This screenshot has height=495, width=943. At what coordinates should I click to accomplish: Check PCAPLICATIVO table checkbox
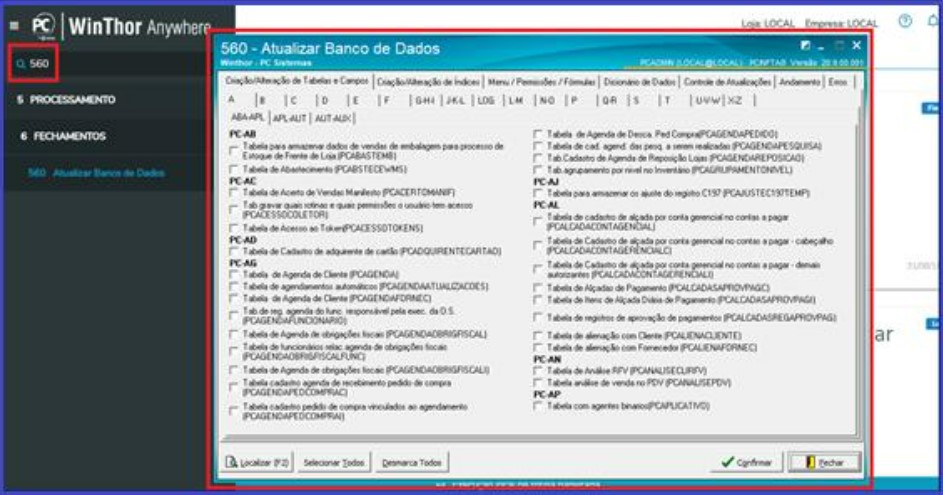538,407
